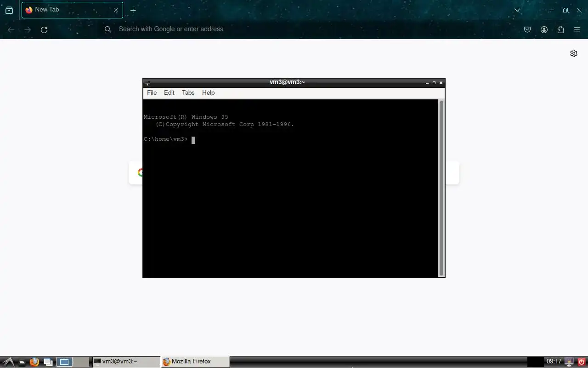Reload the page with the refresh icon
588x368 pixels.
click(x=44, y=29)
